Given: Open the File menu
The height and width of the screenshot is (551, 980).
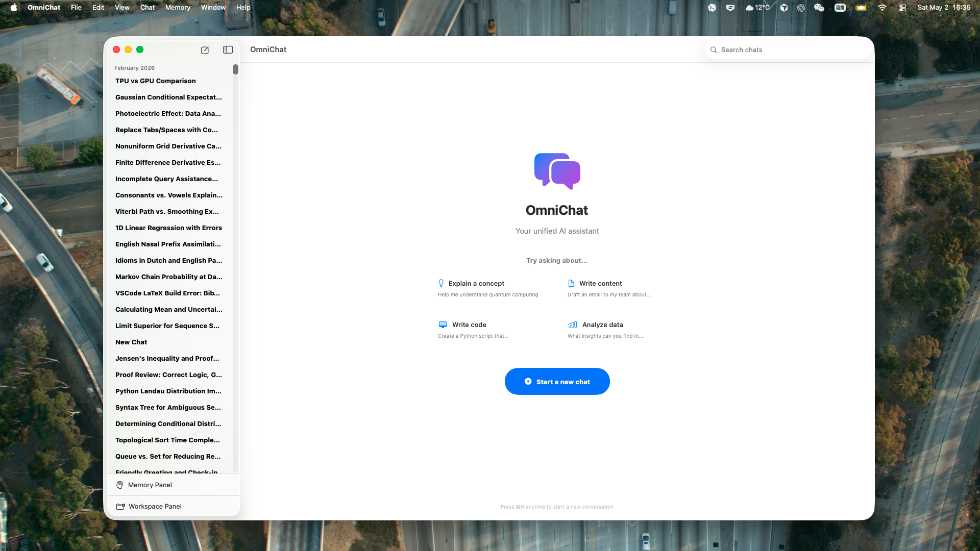Looking at the screenshot, I should 76,8.
